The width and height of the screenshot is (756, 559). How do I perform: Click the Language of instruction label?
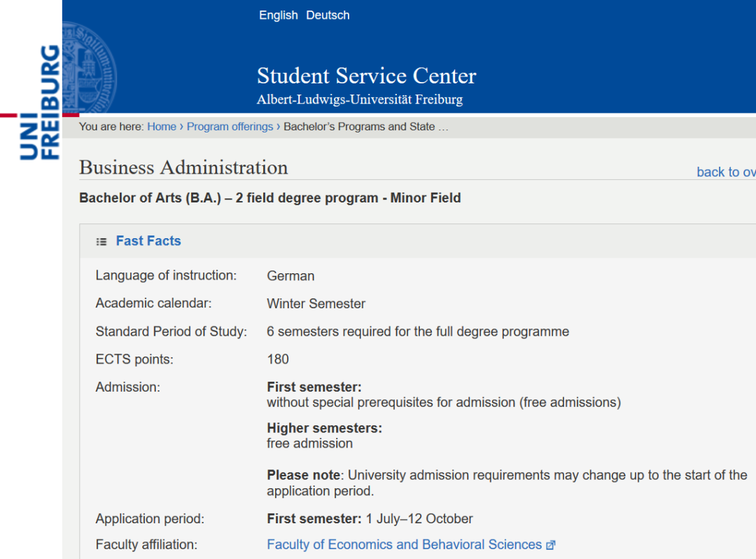[167, 275]
